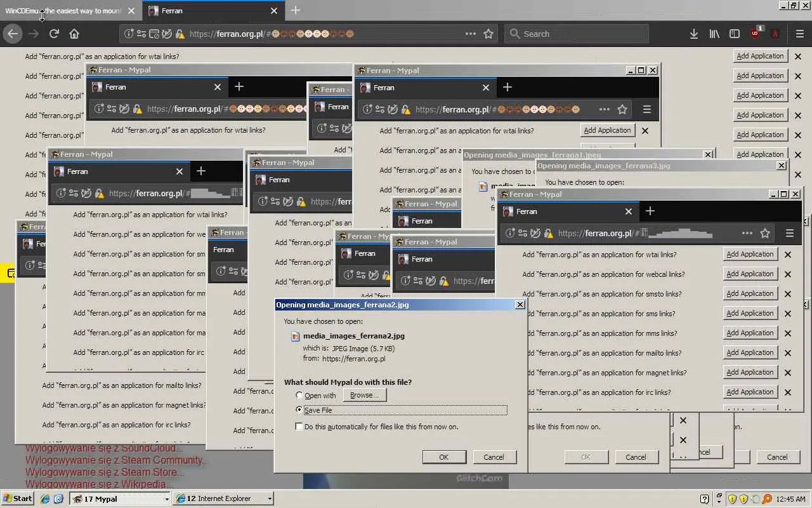Dismiss the mms links prompt with its X
The image size is (812, 508).
[788, 333]
